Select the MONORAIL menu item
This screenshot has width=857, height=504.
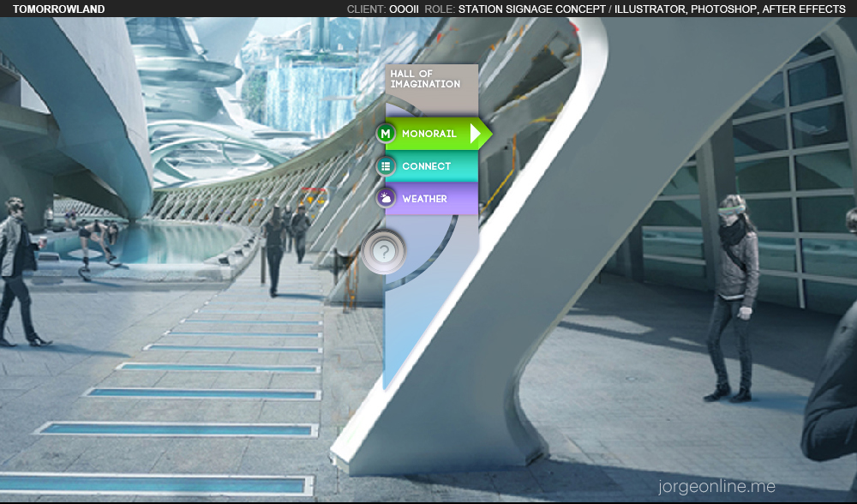434,134
